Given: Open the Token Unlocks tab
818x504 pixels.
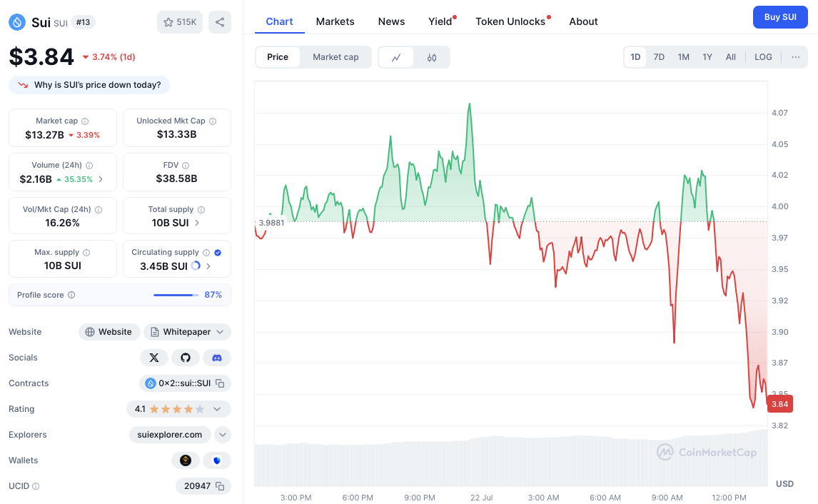Looking at the screenshot, I should pos(510,21).
